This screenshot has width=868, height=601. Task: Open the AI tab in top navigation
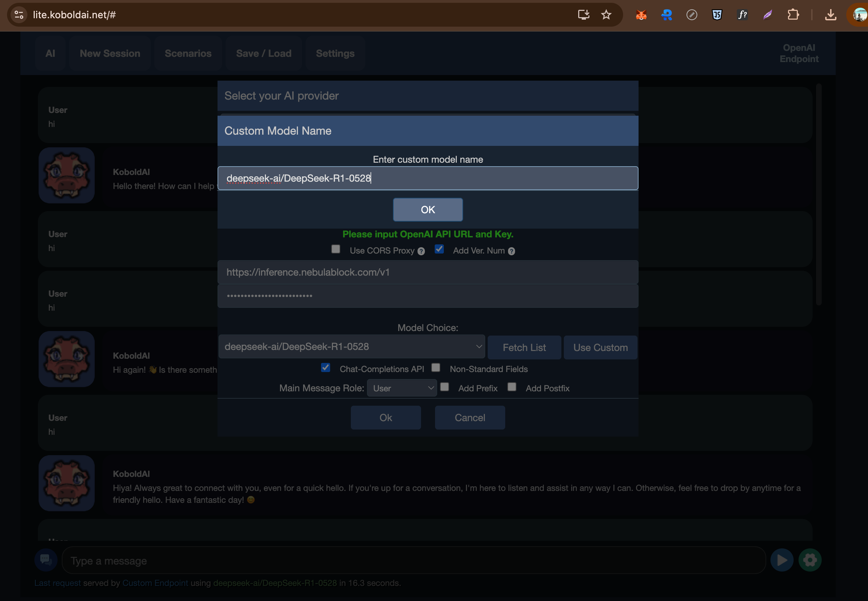coord(50,53)
